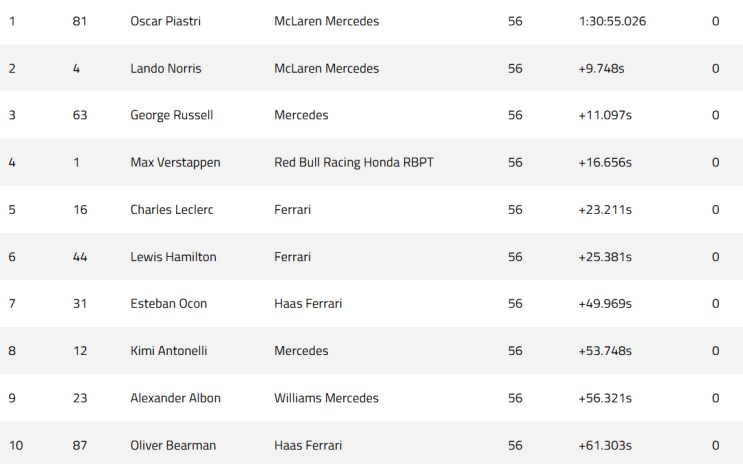Select Williams Mercedes team cell
The image size is (743, 464).
326,398
